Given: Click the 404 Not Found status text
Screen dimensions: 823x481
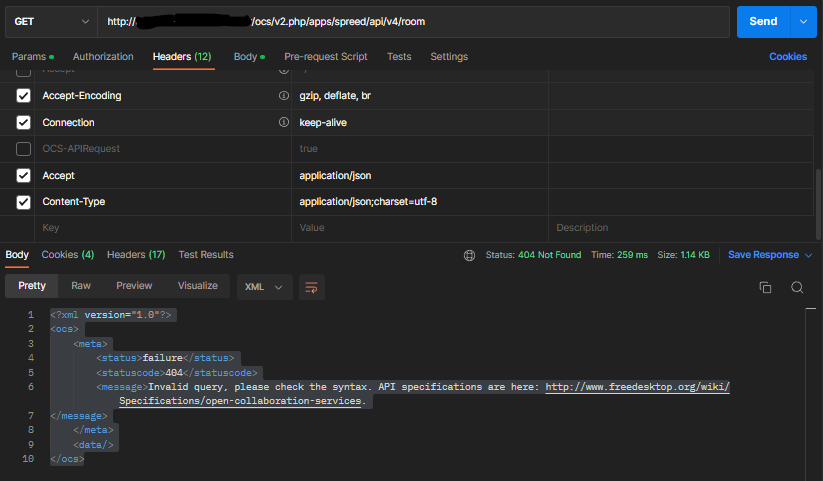Looking at the screenshot, I should tap(549, 255).
